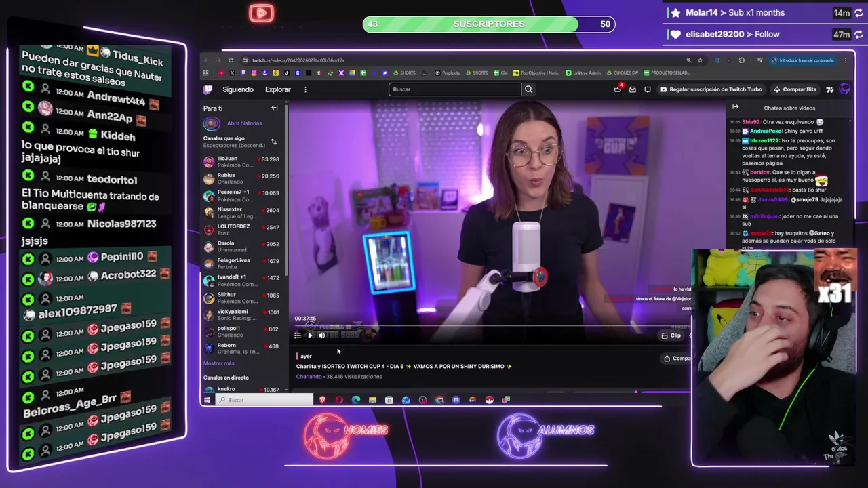Click the magnifier search button on Twitch
Viewport: 868px width, 488px height.
[528, 89]
